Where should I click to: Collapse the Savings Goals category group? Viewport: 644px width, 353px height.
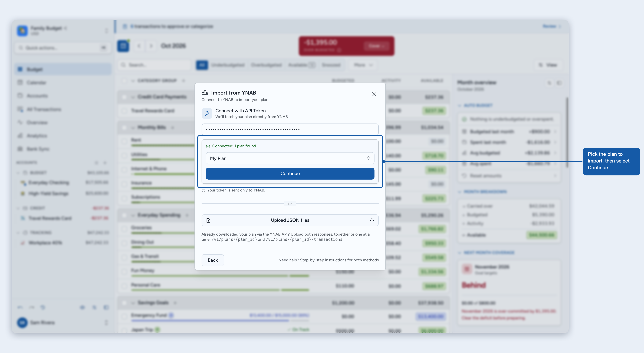pyautogui.click(x=133, y=303)
